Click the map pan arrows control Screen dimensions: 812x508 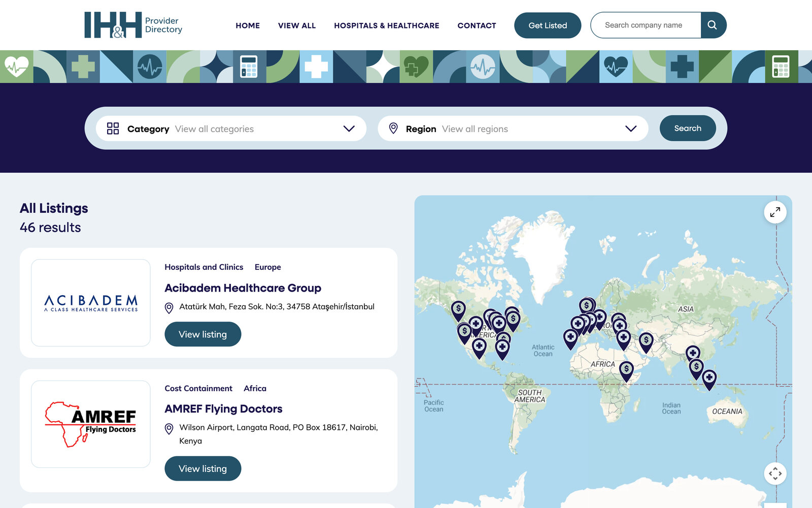coord(775,473)
